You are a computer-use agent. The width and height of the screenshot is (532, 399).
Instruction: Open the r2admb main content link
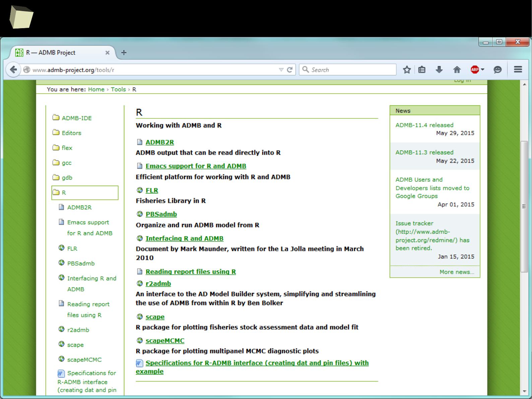pos(158,284)
